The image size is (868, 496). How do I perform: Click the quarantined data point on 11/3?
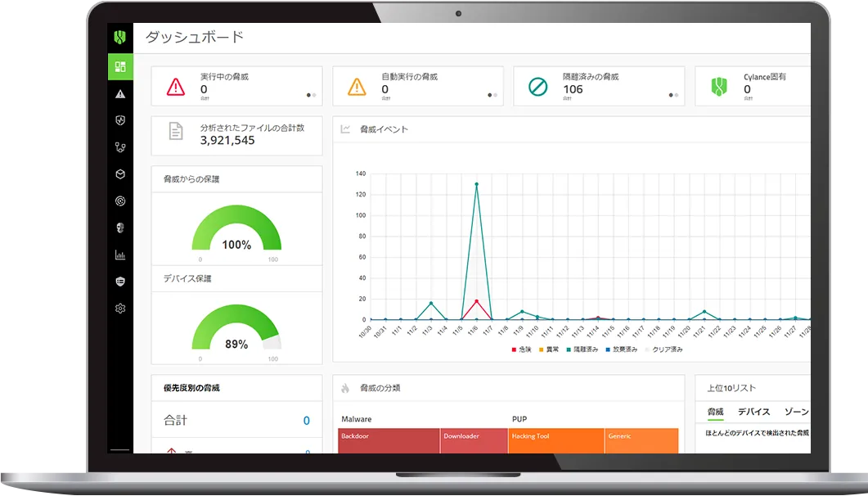pyautogui.click(x=431, y=304)
